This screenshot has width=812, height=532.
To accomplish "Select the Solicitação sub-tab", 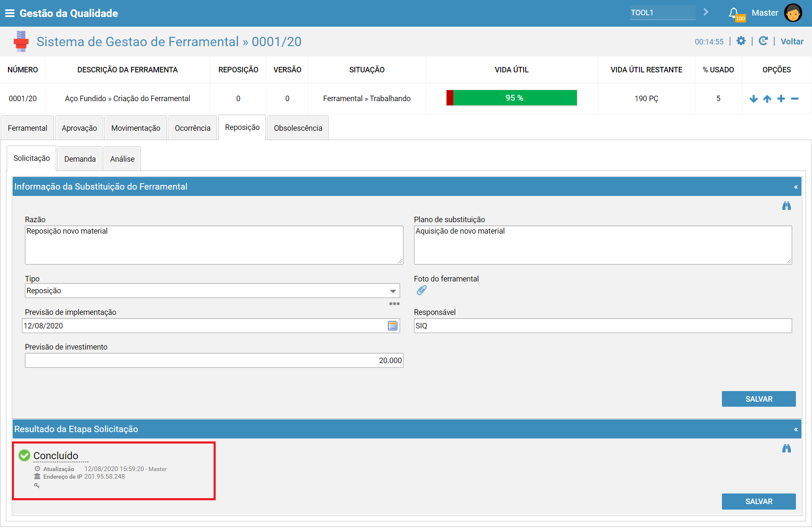I will (32, 158).
